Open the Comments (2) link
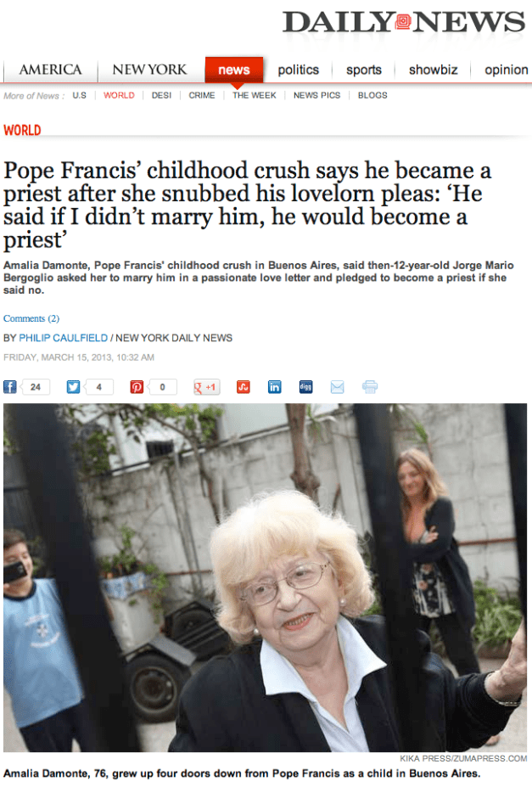Image resolution: width=532 pixels, height=787 pixels. [x=31, y=318]
